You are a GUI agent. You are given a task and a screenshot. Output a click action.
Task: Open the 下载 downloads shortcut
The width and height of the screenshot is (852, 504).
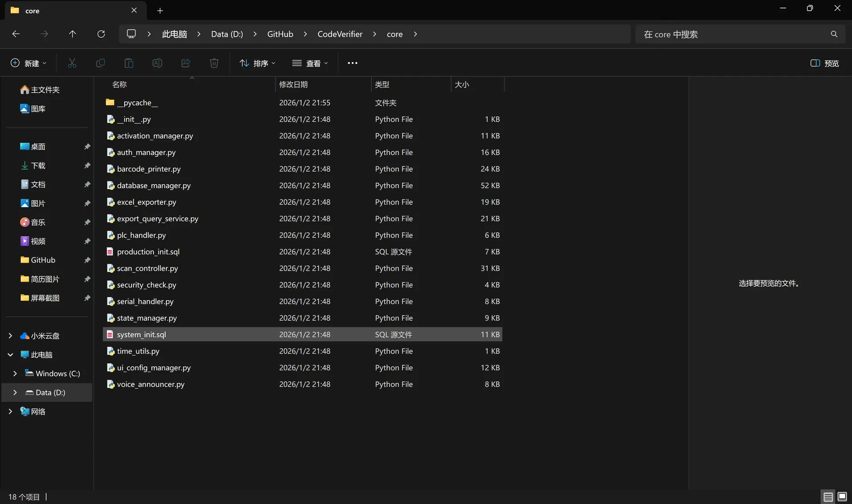pos(33,165)
